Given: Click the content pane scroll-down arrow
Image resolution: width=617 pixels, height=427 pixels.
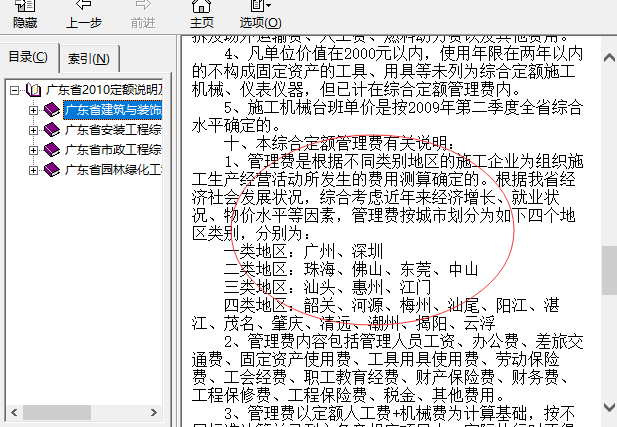Looking at the screenshot, I should click(x=609, y=407).
